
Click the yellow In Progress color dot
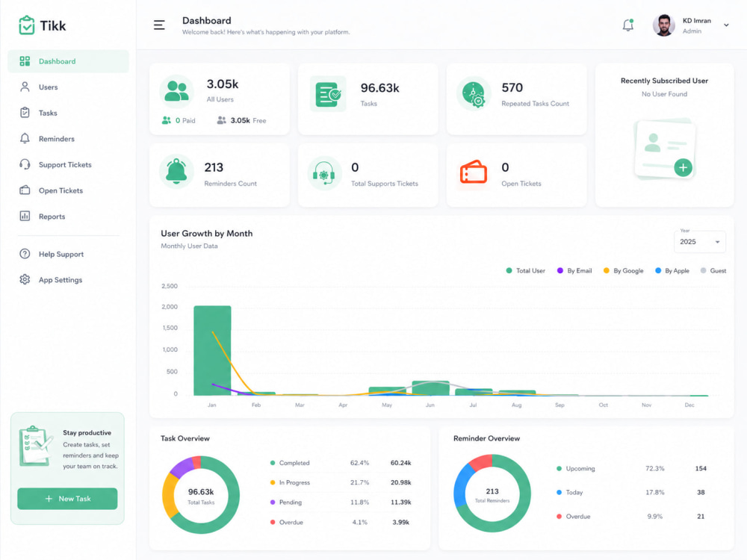tap(273, 482)
